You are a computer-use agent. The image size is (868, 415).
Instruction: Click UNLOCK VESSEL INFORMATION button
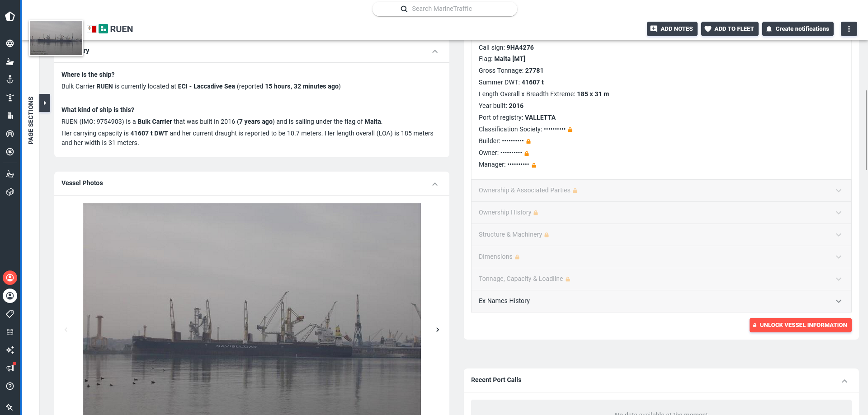[x=800, y=325]
